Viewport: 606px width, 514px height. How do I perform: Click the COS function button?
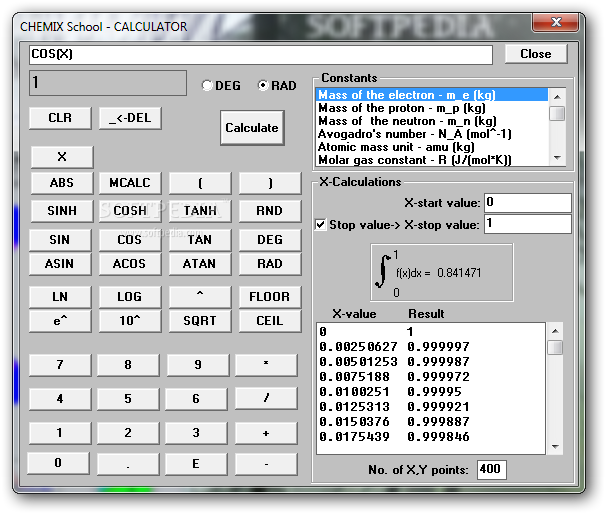pyautogui.click(x=130, y=240)
